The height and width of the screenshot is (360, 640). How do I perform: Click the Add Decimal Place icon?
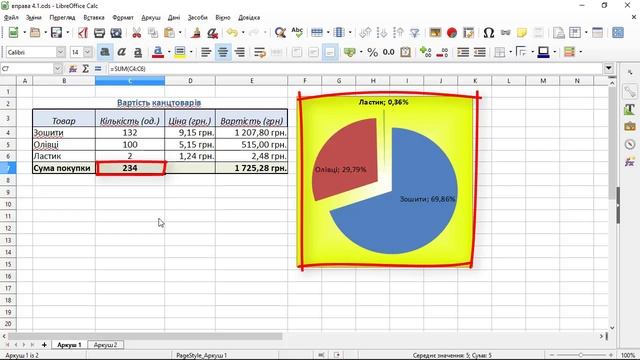point(425,52)
